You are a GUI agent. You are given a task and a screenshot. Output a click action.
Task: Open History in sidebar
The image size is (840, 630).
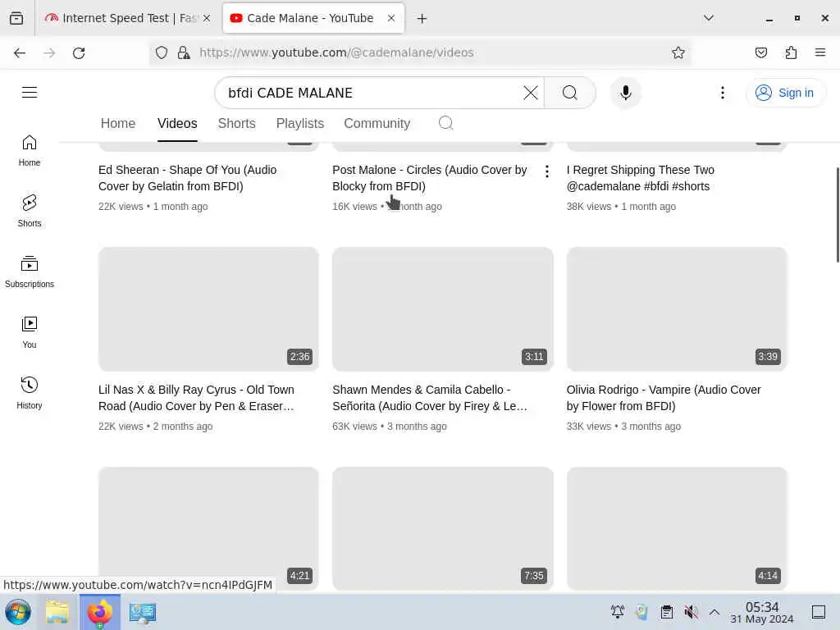click(30, 393)
